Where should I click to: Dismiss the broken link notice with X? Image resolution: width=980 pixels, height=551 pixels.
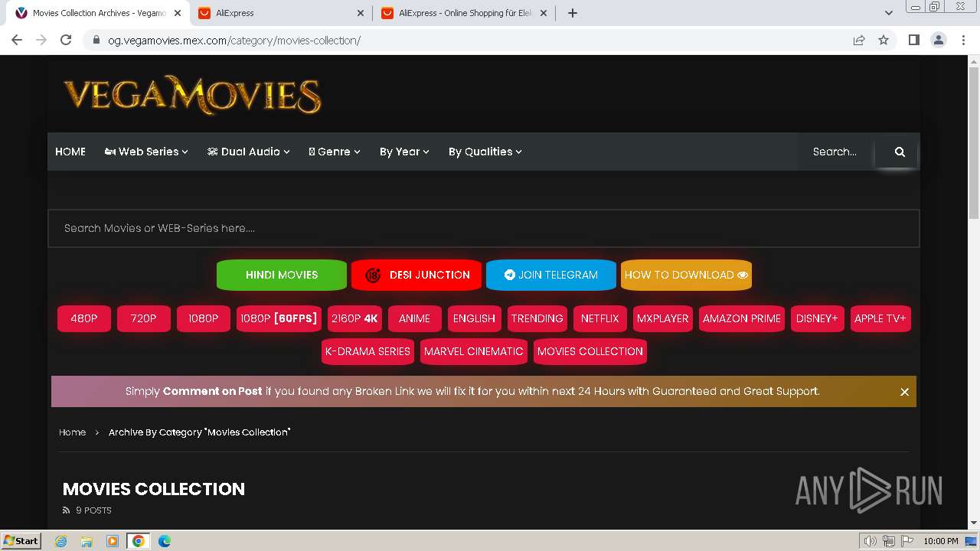point(904,392)
